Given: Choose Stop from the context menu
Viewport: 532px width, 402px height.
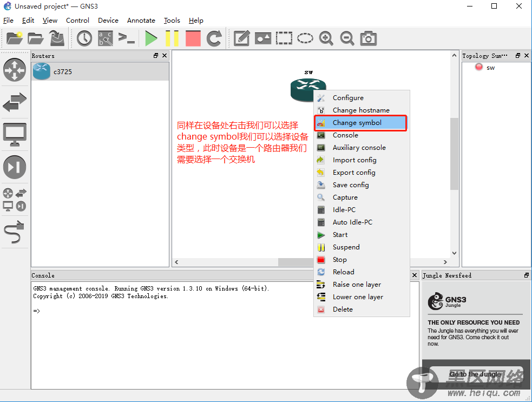Looking at the screenshot, I should coord(362,260).
